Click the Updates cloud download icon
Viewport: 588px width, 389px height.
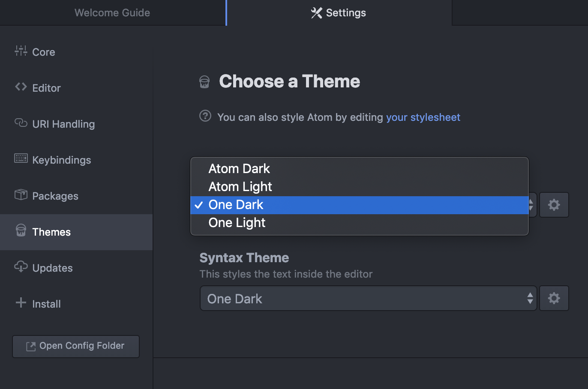[21, 266]
